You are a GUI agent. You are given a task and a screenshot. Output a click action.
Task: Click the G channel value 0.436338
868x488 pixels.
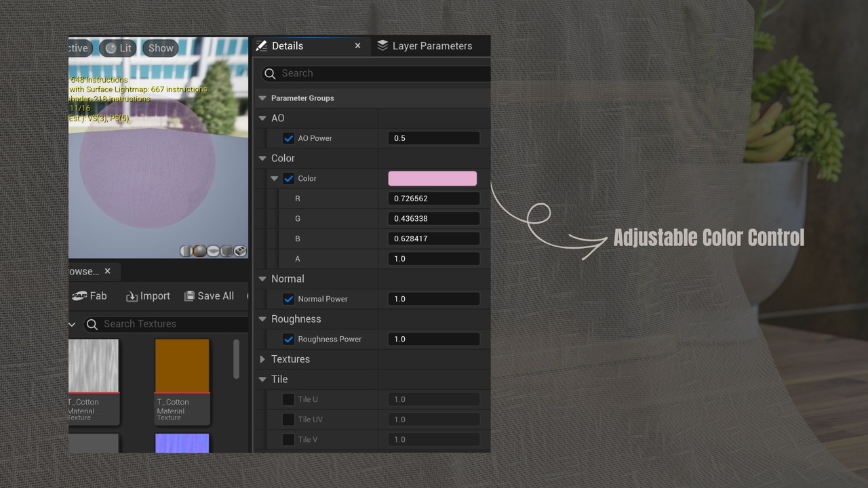434,218
